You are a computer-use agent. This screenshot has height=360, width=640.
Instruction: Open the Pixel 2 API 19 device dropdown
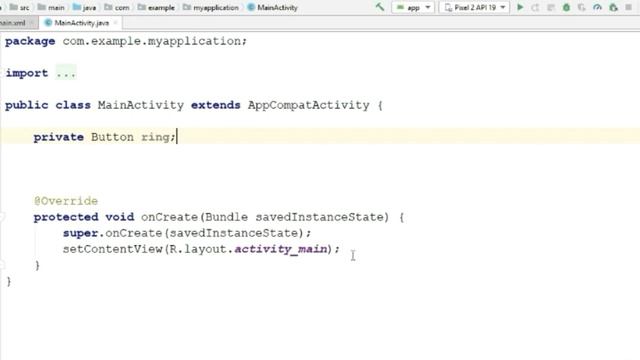474,7
